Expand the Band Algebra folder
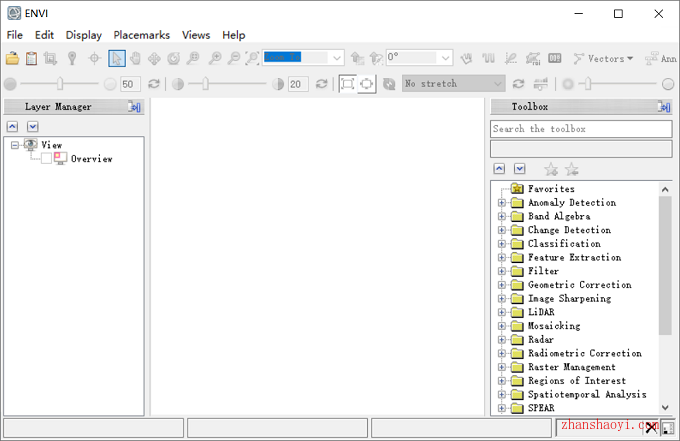The height and width of the screenshot is (441, 680). (502, 216)
